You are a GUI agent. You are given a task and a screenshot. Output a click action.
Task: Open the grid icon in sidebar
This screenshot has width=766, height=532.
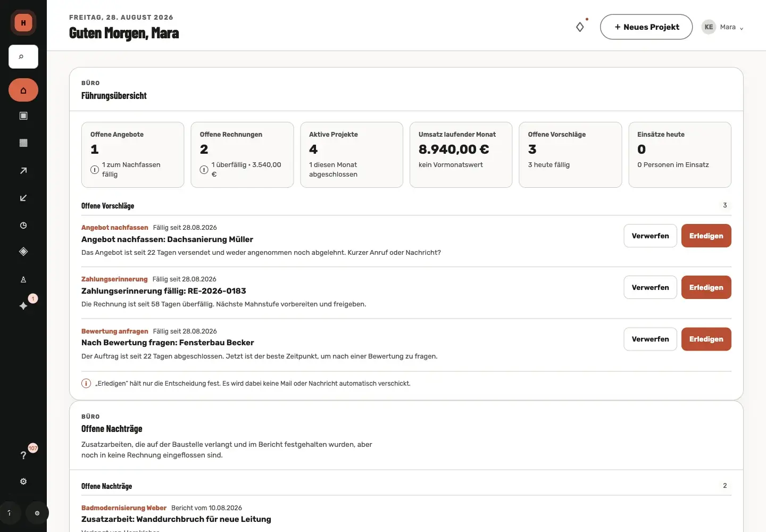pos(23,143)
